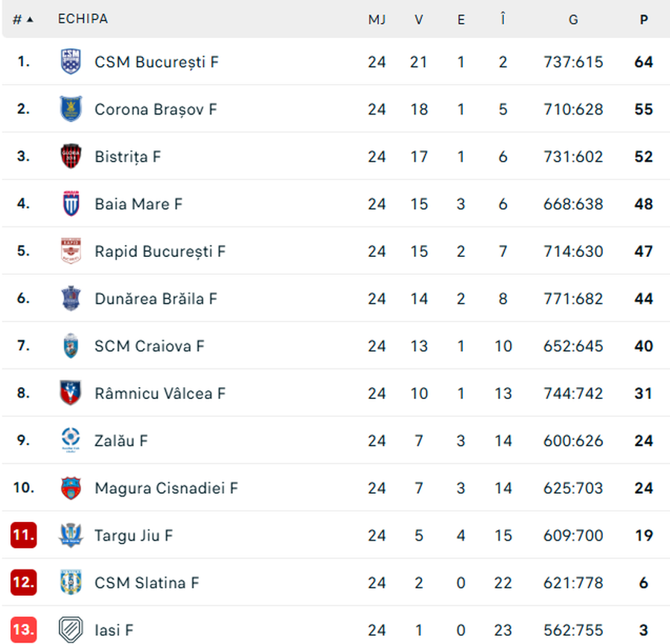Click the MJ column header
Screen dimensions: 670x644
(377, 19)
